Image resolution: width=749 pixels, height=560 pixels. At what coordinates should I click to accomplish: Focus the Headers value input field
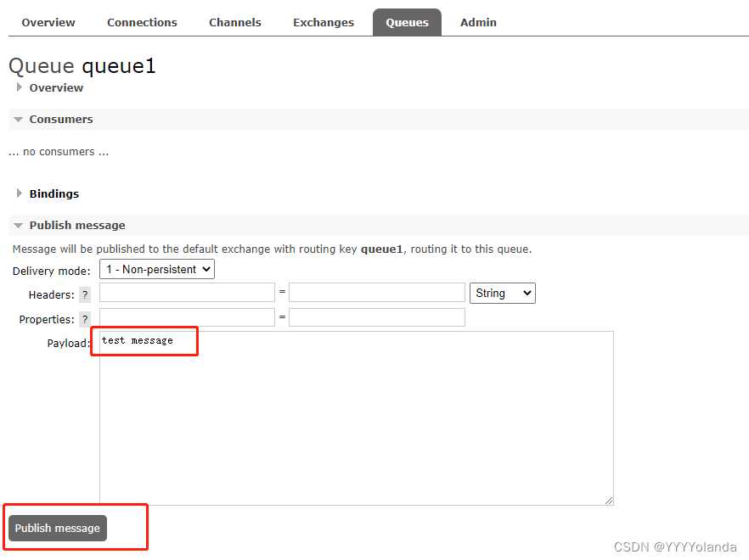377,293
